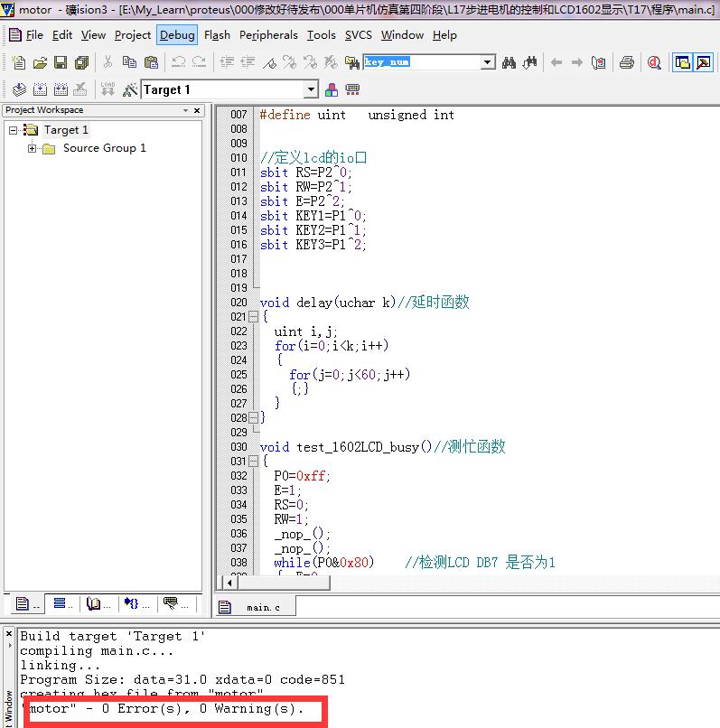Collapse the delay function at line 021
The width and height of the screenshot is (720, 728).
[253, 317]
